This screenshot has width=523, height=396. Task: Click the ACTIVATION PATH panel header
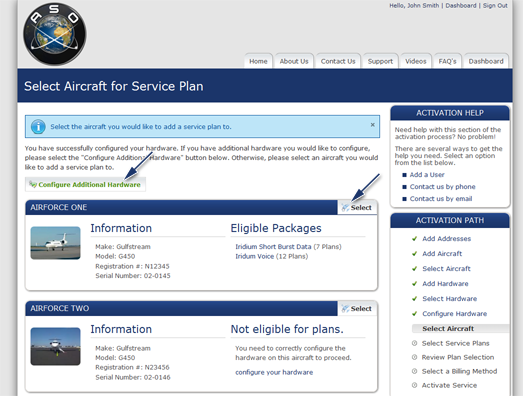450,221
